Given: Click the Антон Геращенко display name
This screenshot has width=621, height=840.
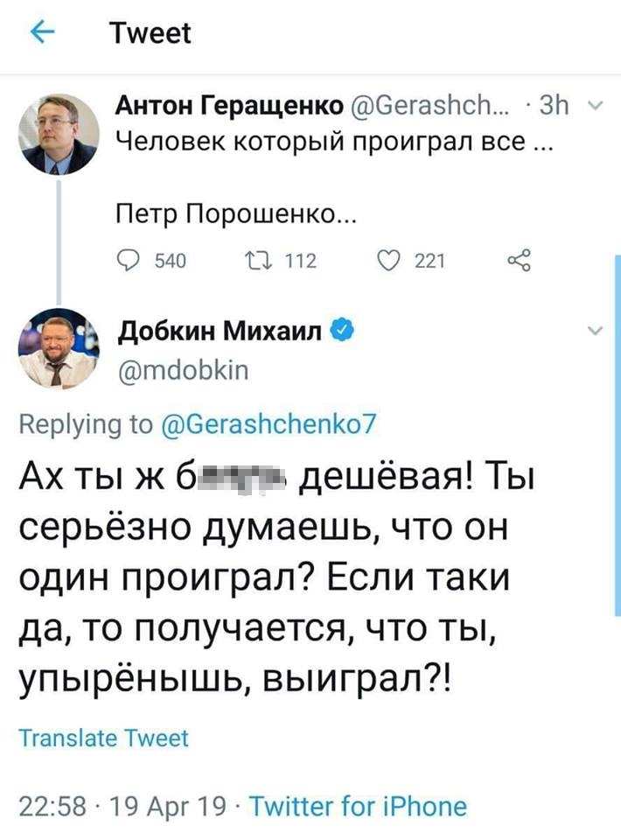Looking at the screenshot, I should click(229, 108).
